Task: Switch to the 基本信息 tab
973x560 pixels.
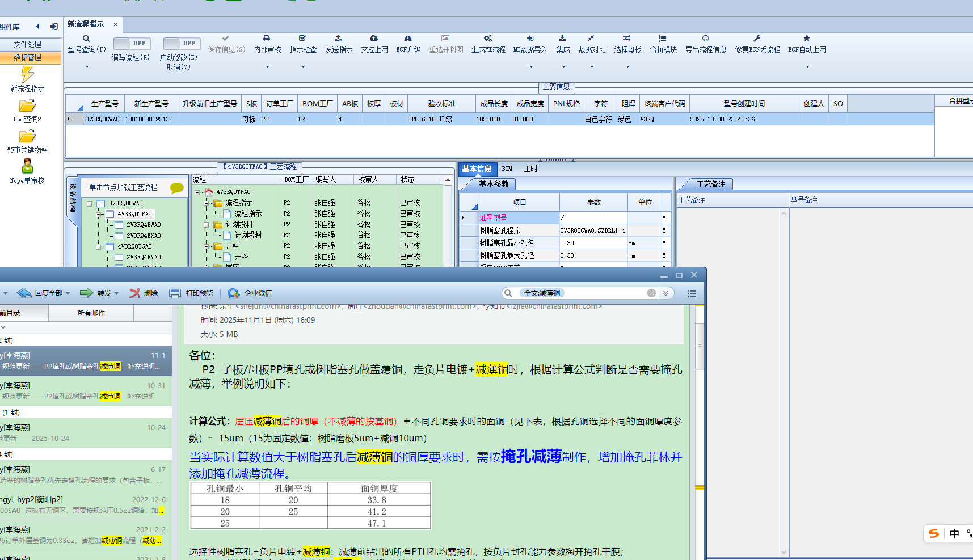Action: pyautogui.click(x=477, y=169)
